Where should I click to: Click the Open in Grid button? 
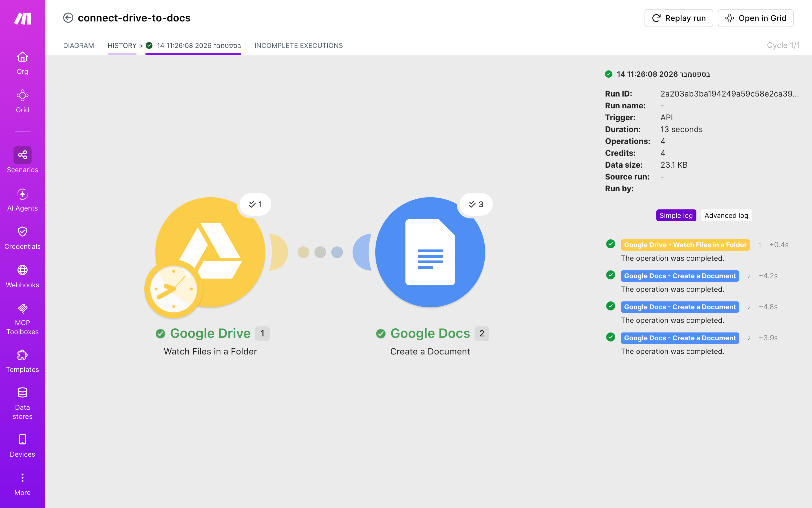click(x=756, y=18)
